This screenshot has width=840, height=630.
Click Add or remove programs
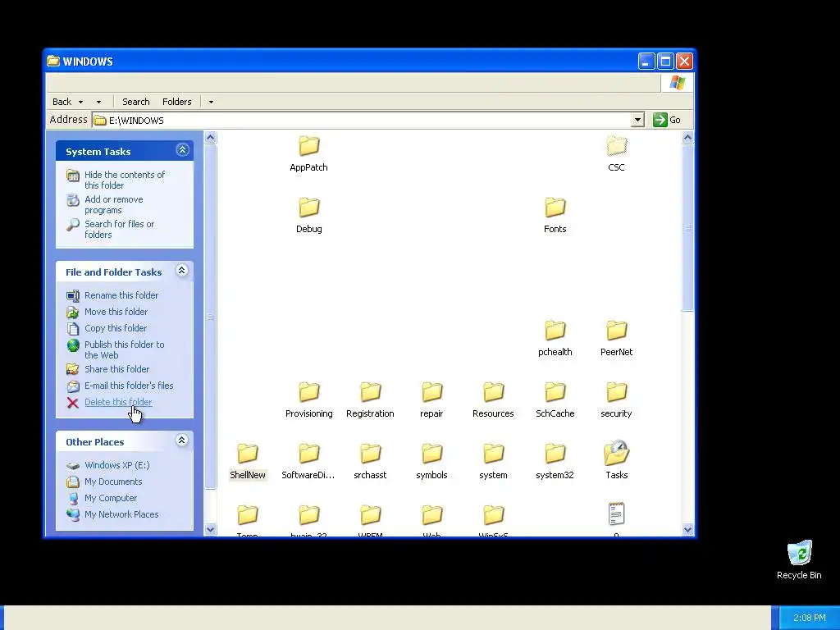(x=113, y=204)
